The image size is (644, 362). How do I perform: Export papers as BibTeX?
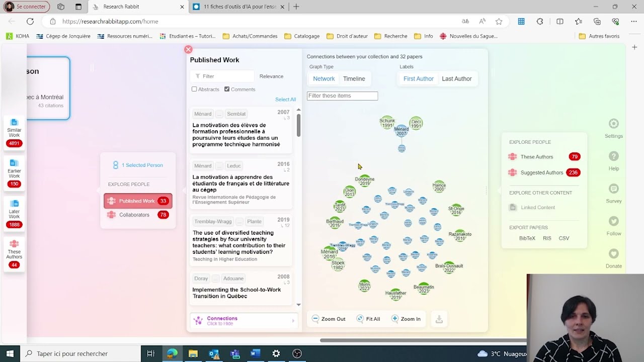(x=527, y=238)
